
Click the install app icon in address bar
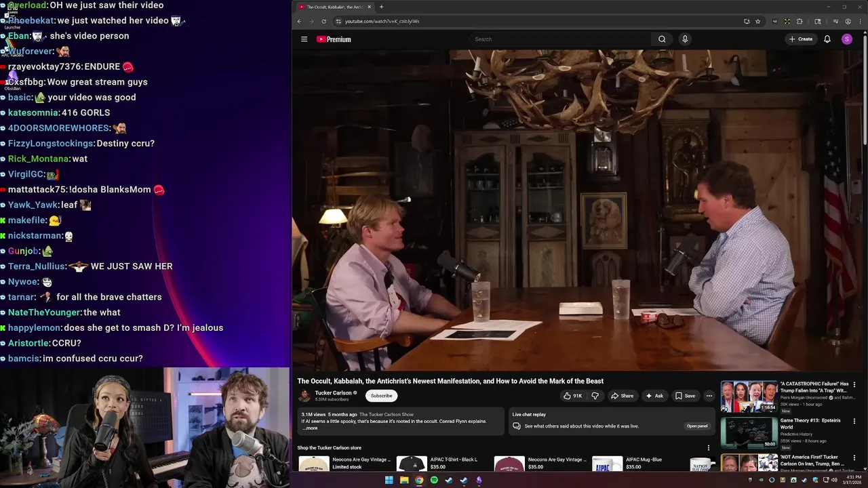coord(747,21)
